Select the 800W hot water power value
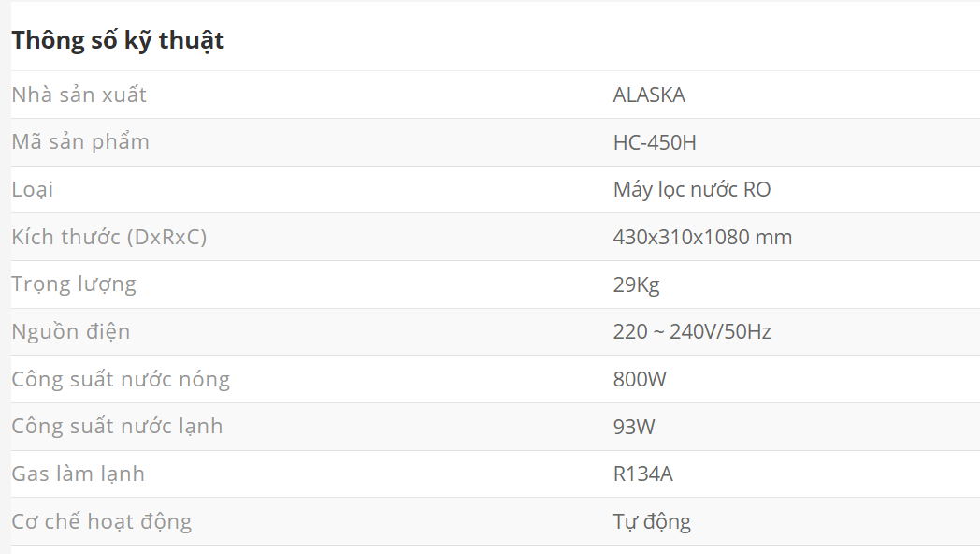Viewport: 980px width, 554px height. coord(640,379)
